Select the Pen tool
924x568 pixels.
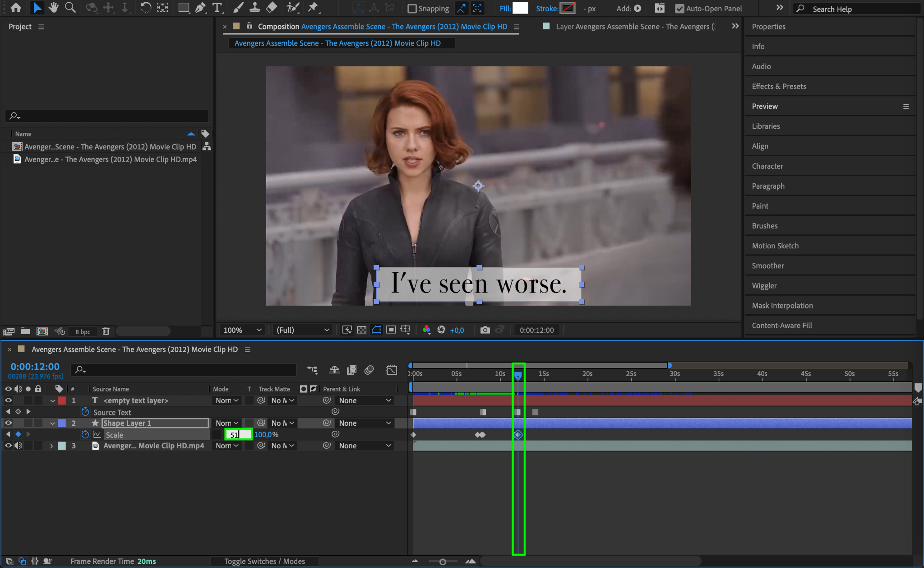pyautogui.click(x=200, y=8)
